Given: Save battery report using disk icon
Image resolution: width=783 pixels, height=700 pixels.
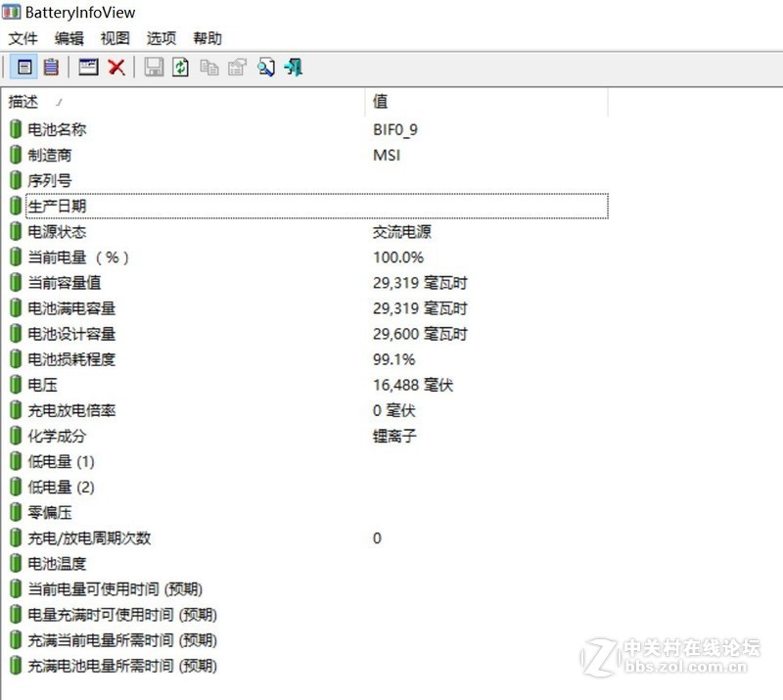Looking at the screenshot, I should [153, 67].
